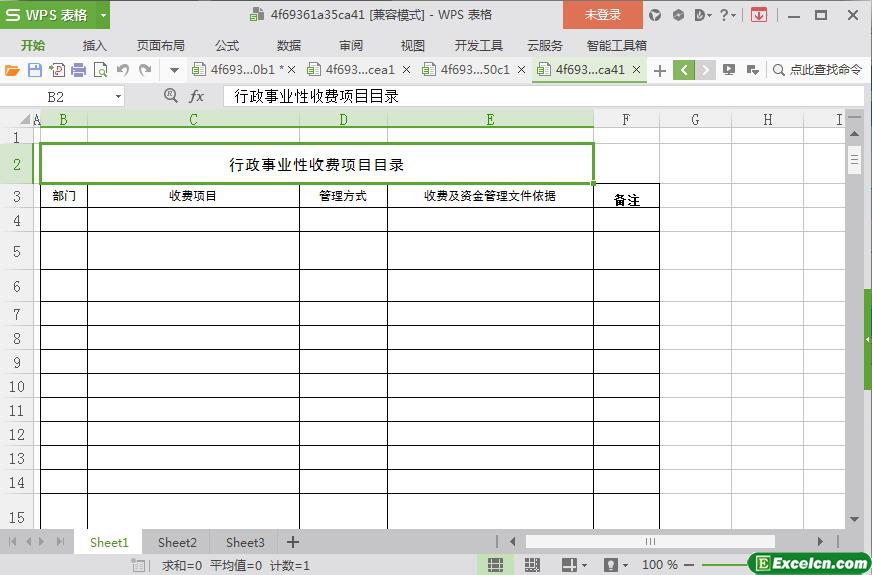Close the 4f693...cea1 document tab
This screenshot has width=872, height=575.
407,70
